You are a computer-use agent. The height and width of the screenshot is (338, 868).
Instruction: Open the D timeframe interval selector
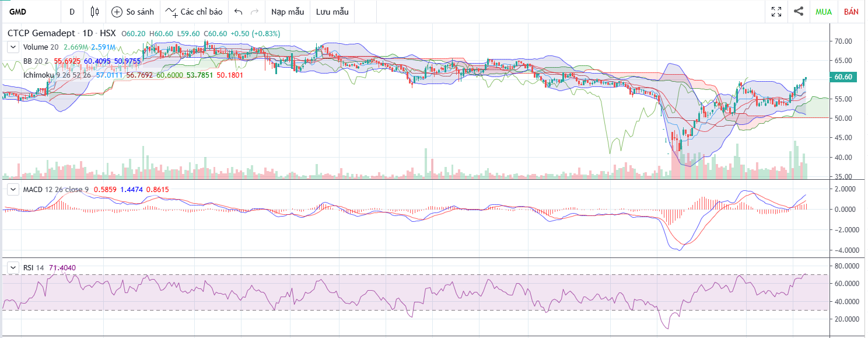click(x=72, y=12)
